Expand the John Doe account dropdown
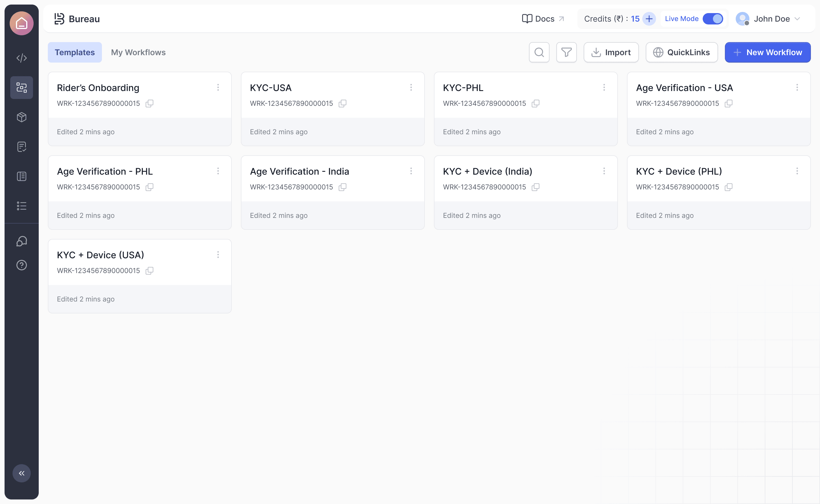This screenshot has height=504, width=820. click(797, 19)
